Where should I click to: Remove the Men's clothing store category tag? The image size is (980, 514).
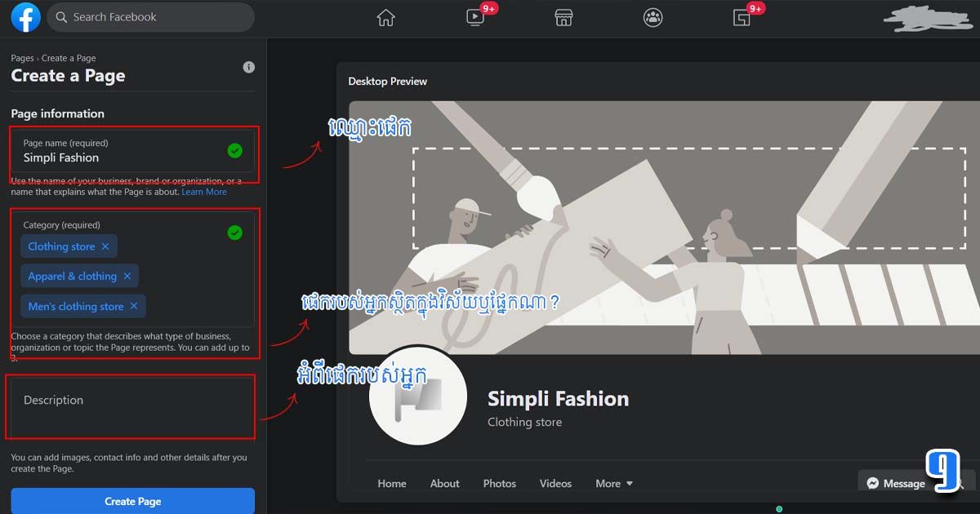click(133, 307)
